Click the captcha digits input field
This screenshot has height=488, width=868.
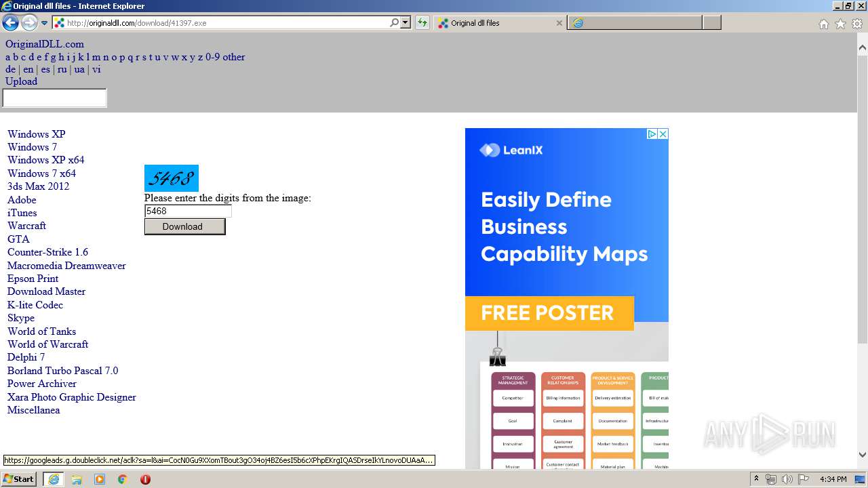[188, 211]
